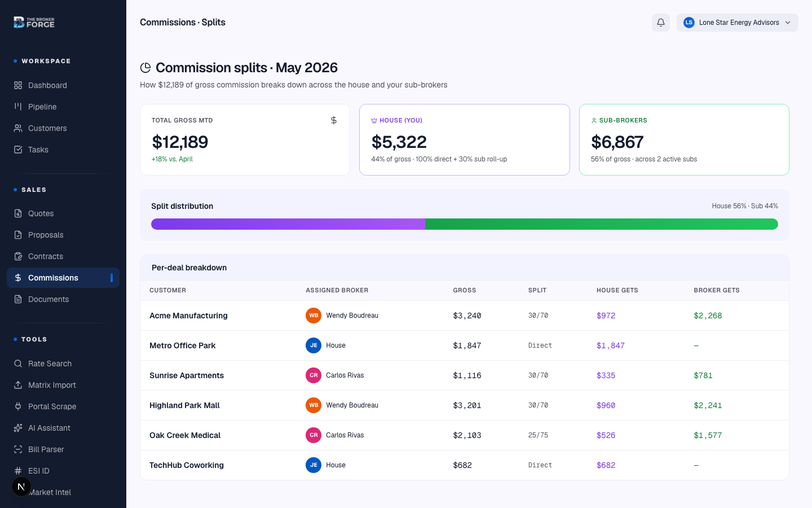Select Proposals in sidebar
The height and width of the screenshot is (508, 812).
(63, 235)
